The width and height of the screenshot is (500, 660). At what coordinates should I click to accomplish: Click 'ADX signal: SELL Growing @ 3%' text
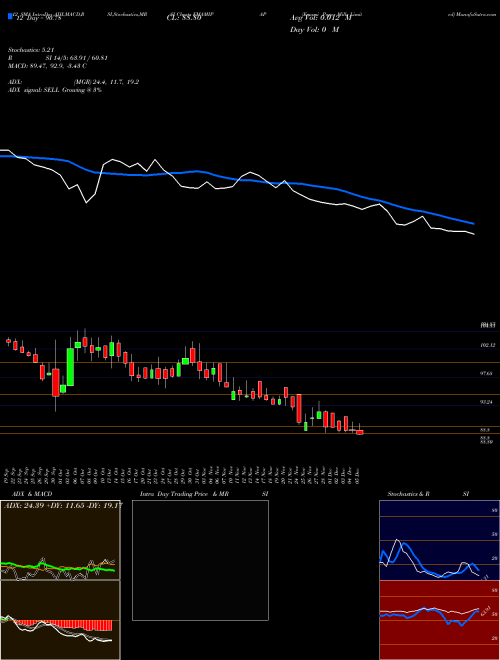click(x=55, y=90)
